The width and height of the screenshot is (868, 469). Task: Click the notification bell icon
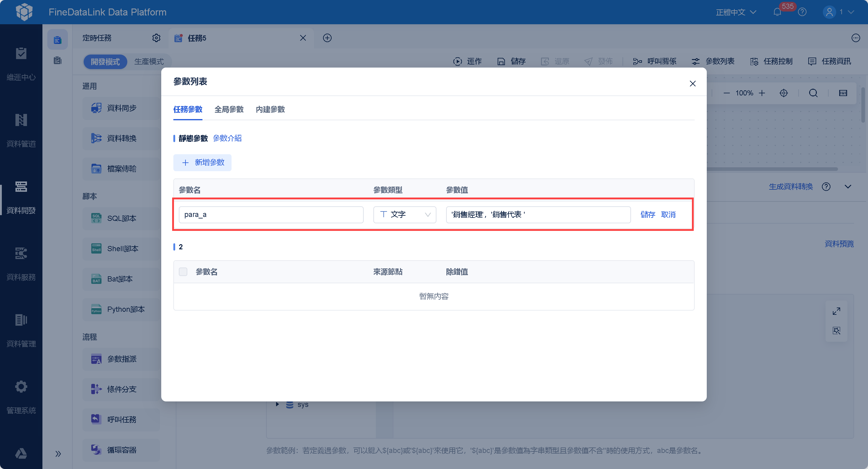777,12
